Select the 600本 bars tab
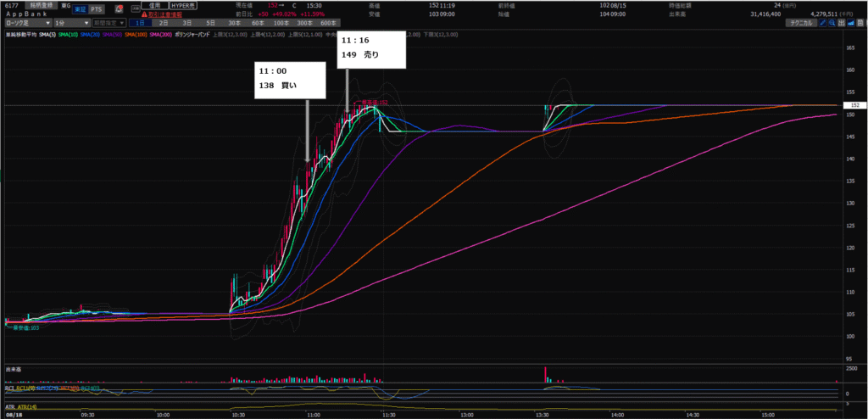This screenshot has width=868, height=419. click(x=329, y=23)
